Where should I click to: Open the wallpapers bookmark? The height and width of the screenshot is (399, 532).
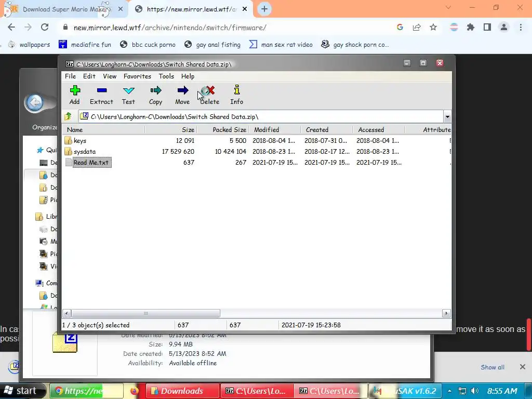click(29, 45)
